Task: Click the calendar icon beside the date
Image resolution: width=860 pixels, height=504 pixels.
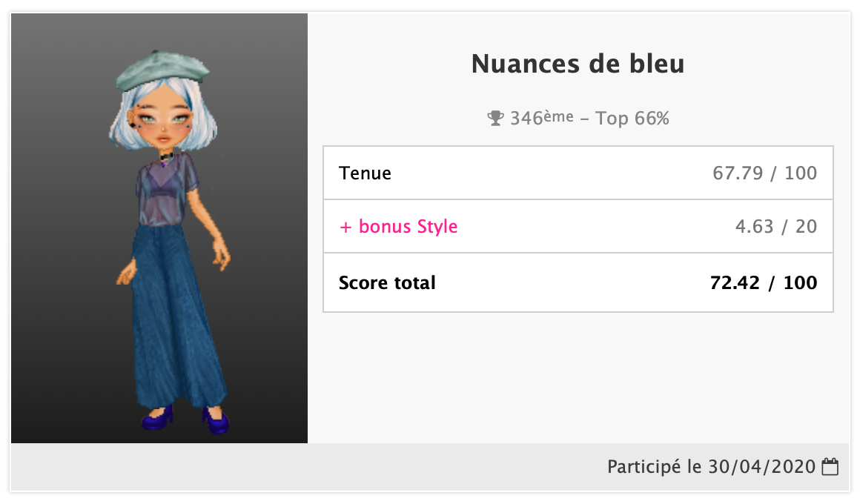Action: (830, 467)
